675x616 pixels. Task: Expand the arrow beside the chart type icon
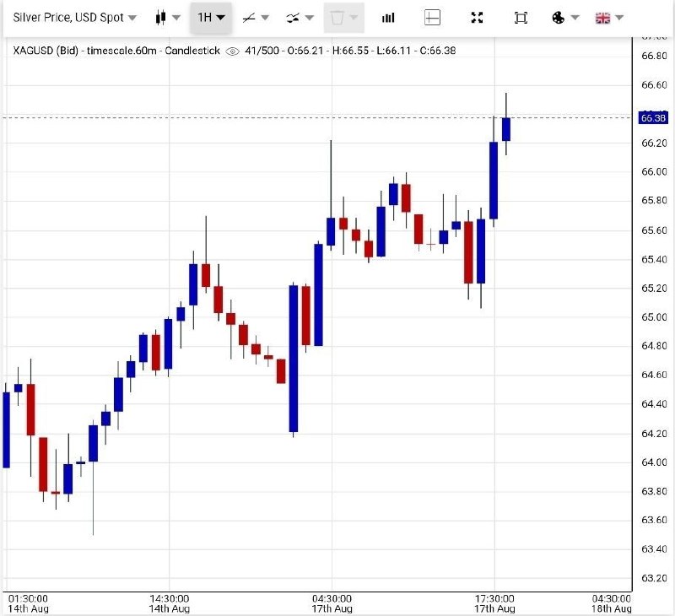coord(176,18)
